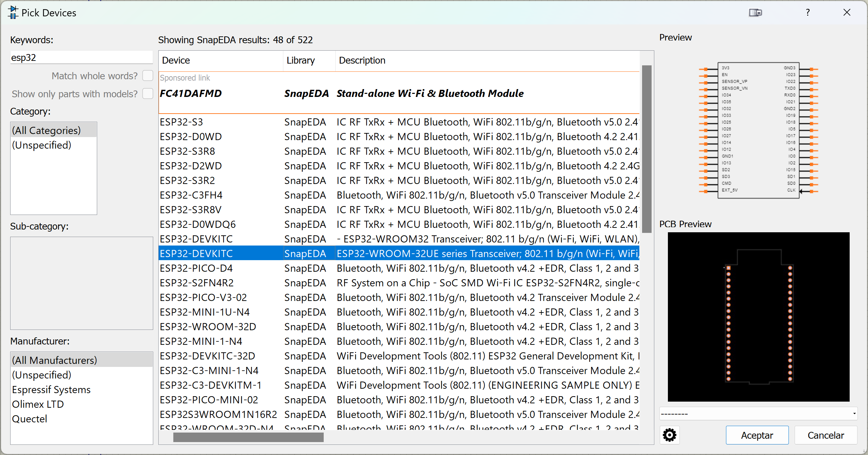Sort results by Description column header

(x=488, y=61)
